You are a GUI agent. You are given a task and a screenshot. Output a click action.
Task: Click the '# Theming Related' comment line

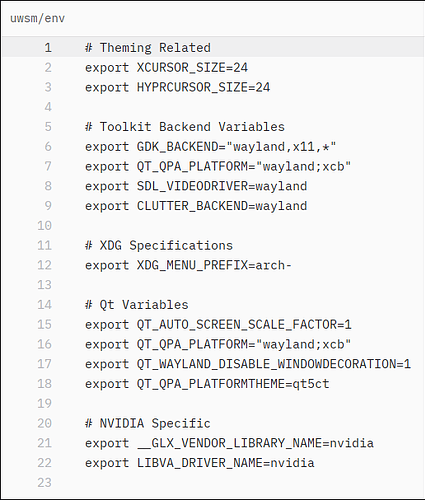(148, 48)
